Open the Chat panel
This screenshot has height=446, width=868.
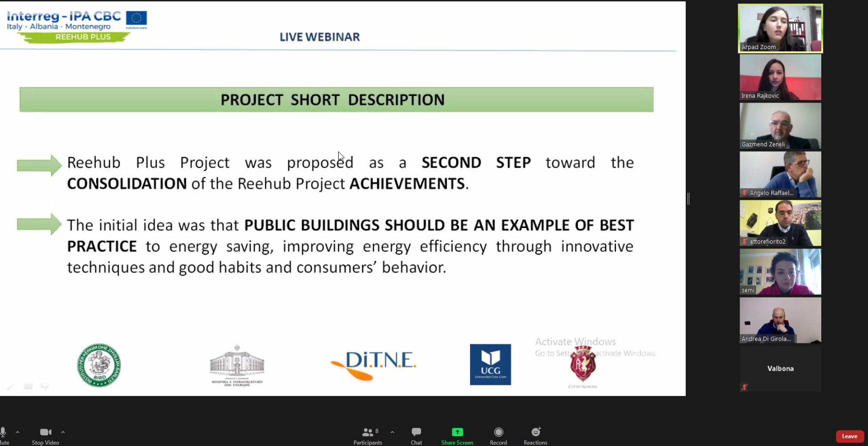coord(416,435)
